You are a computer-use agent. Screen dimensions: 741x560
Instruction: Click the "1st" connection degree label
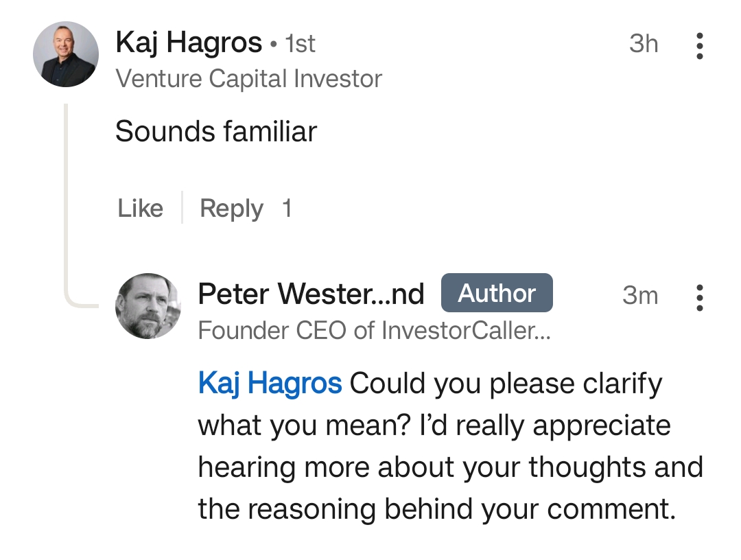click(300, 45)
